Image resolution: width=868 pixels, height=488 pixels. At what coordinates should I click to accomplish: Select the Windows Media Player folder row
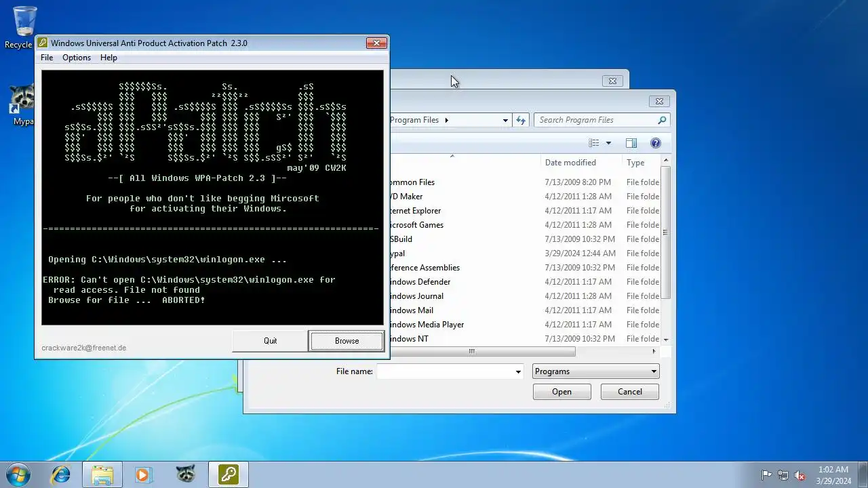[524, 325]
